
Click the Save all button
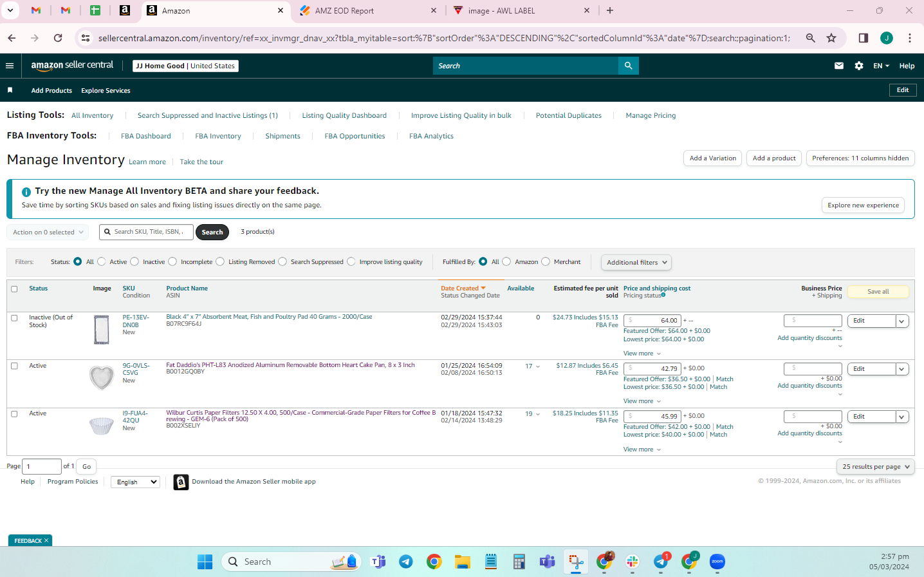[x=878, y=292]
